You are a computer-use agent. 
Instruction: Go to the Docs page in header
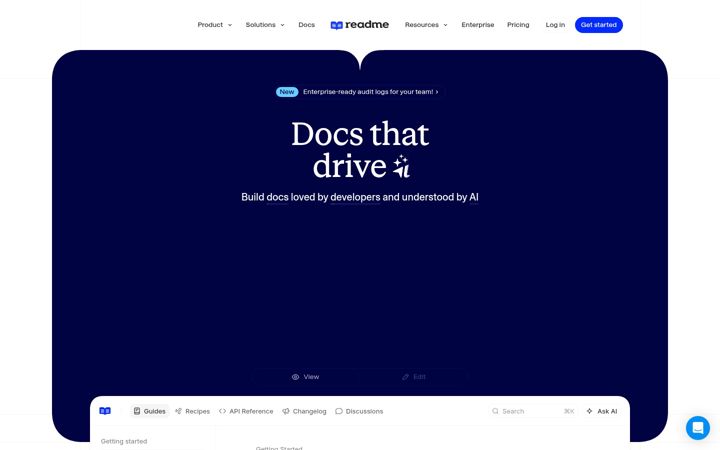tap(306, 25)
